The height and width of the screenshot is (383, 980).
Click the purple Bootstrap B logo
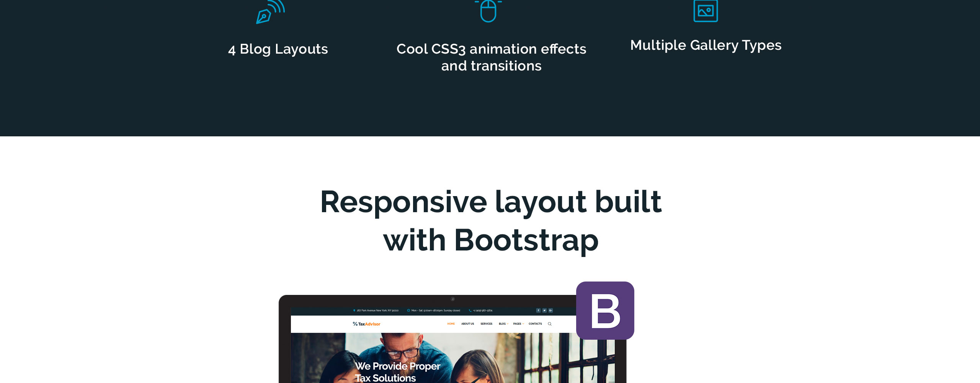click(605, 311)
